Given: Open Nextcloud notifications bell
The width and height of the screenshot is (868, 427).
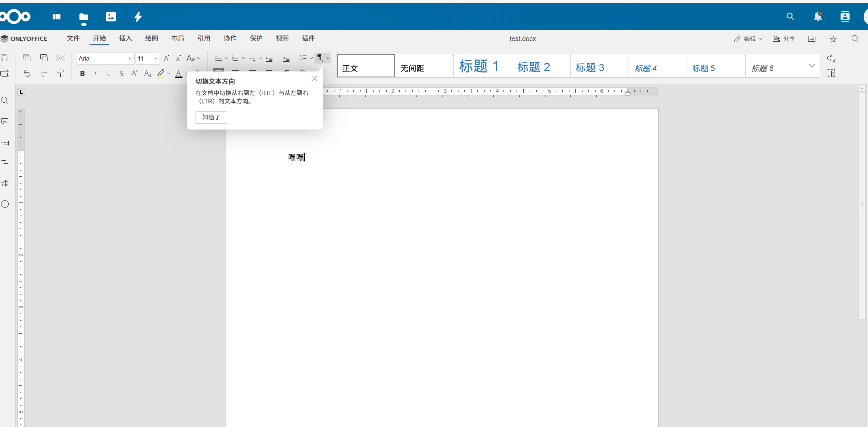Looking at the screenshot, I should point(818,17).
